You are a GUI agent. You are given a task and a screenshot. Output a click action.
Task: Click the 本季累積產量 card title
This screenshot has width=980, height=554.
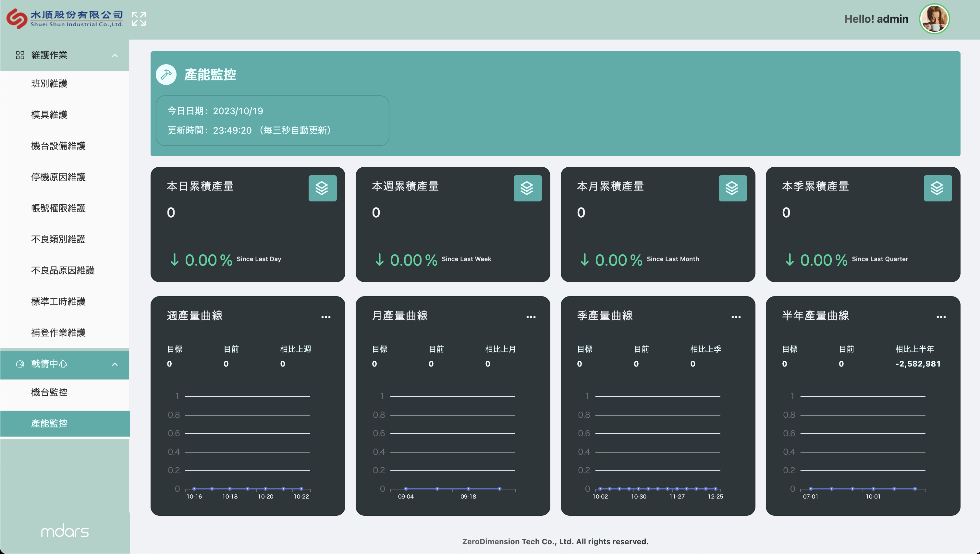coord(815,187)
